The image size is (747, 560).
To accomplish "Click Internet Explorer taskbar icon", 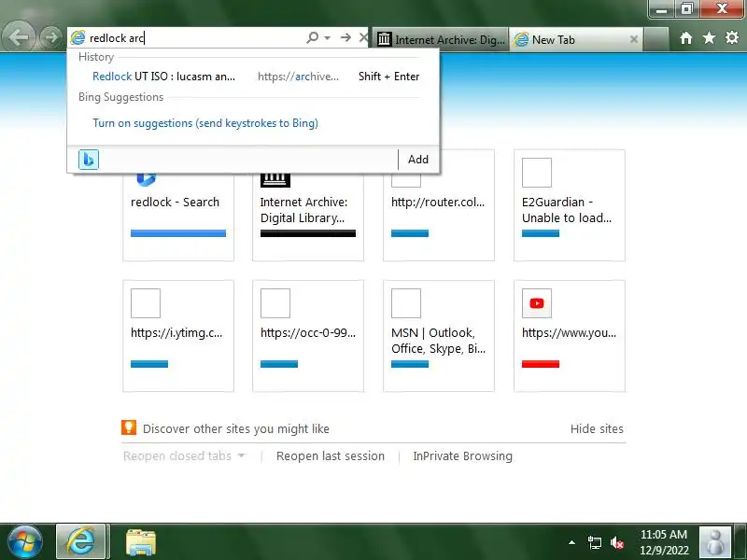I will [81, 542].
